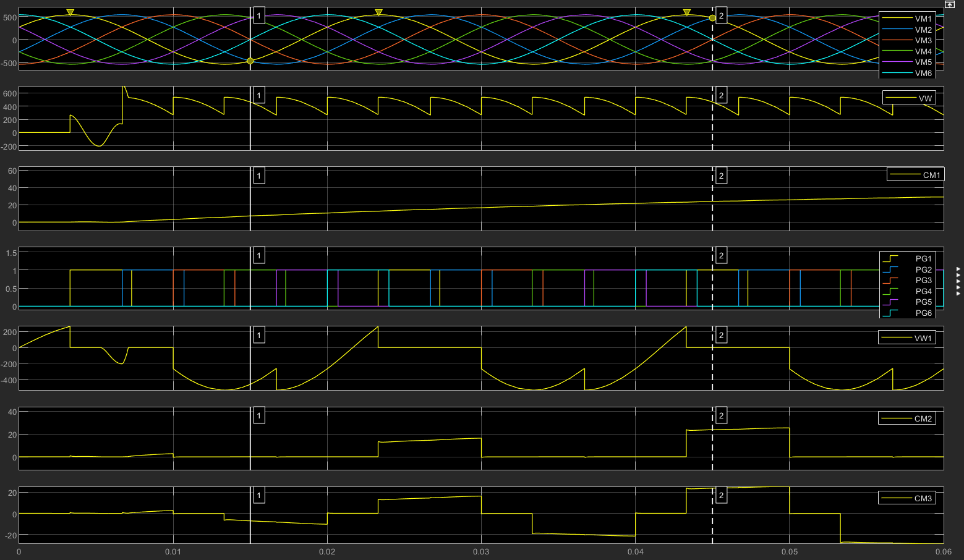The image size is (964, 560).
Task: Select cursor 2 label in PG pulses plot
Action: (721, 255)
